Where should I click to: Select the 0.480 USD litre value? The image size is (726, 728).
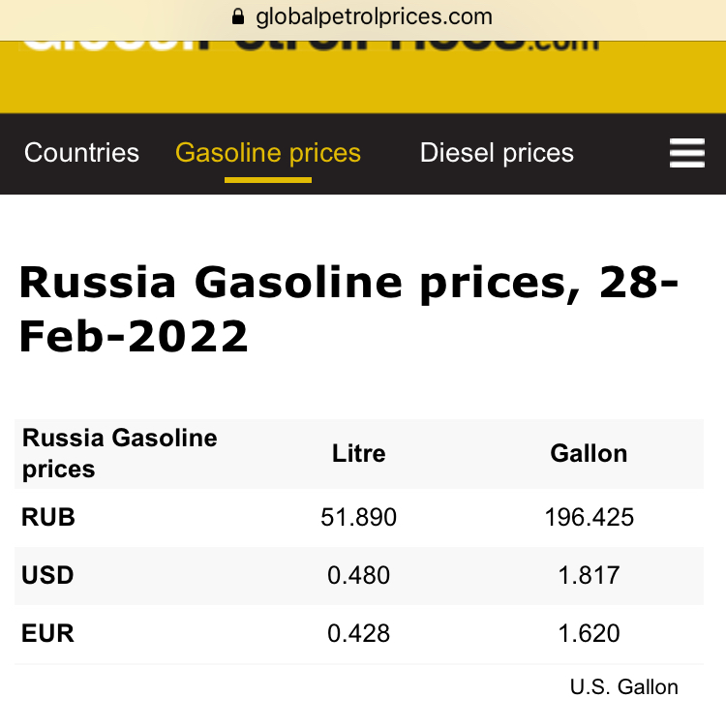358,575
